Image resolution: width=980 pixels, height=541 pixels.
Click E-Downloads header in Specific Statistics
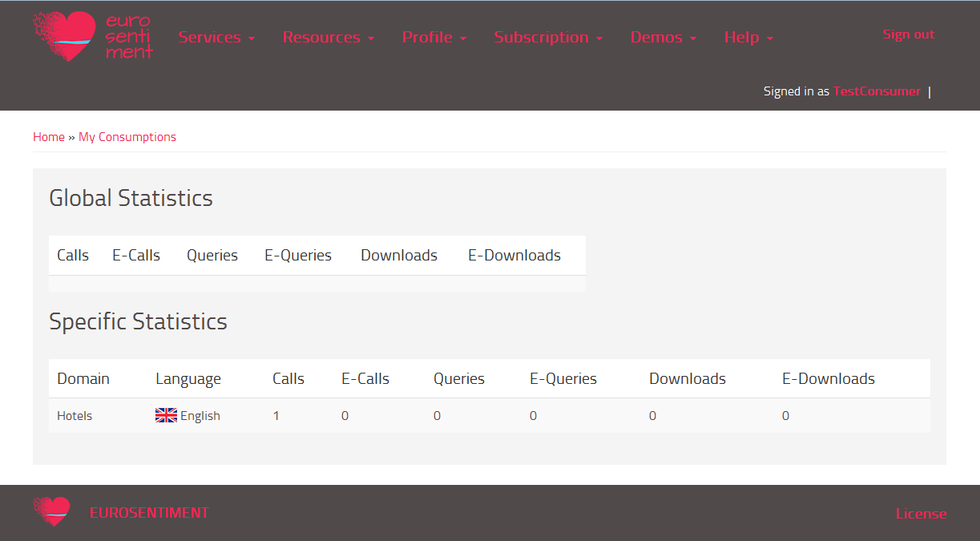click(x=829, y=378)
